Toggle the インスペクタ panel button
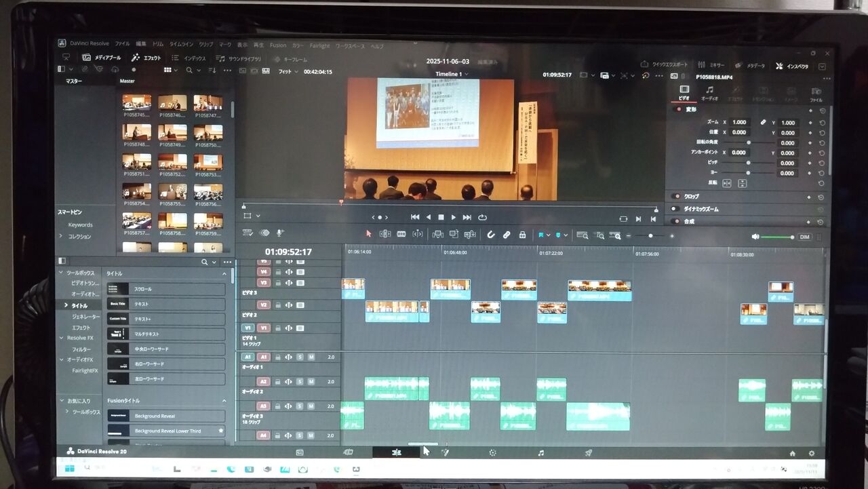The image size is (868, 489). tap(792, 66)
